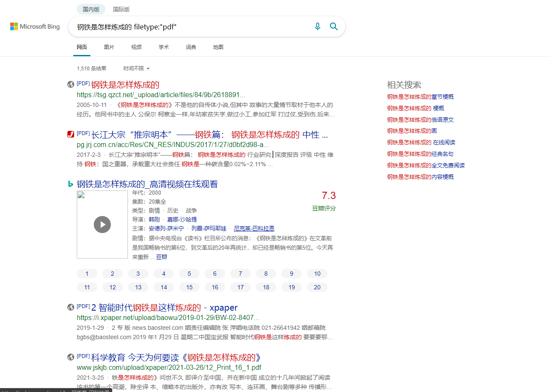Open the 时间不限 time filter dropdown
The width and height of the screenshot is (550, 392).
click(x=136, y=68)
